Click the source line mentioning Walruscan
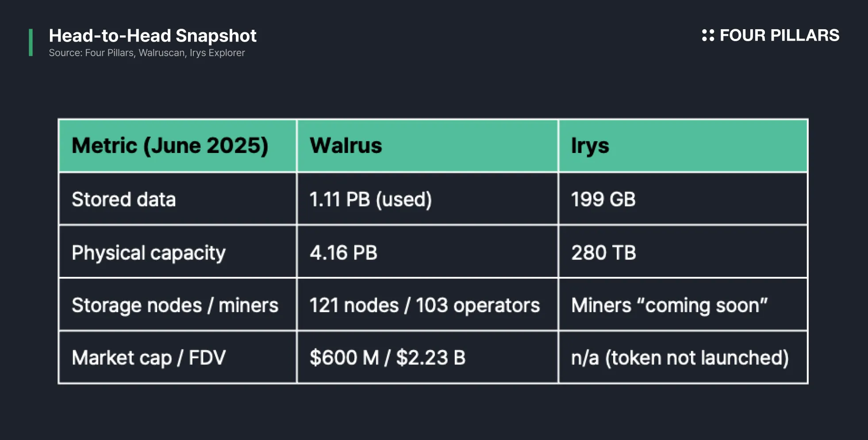 click(146, 53)
